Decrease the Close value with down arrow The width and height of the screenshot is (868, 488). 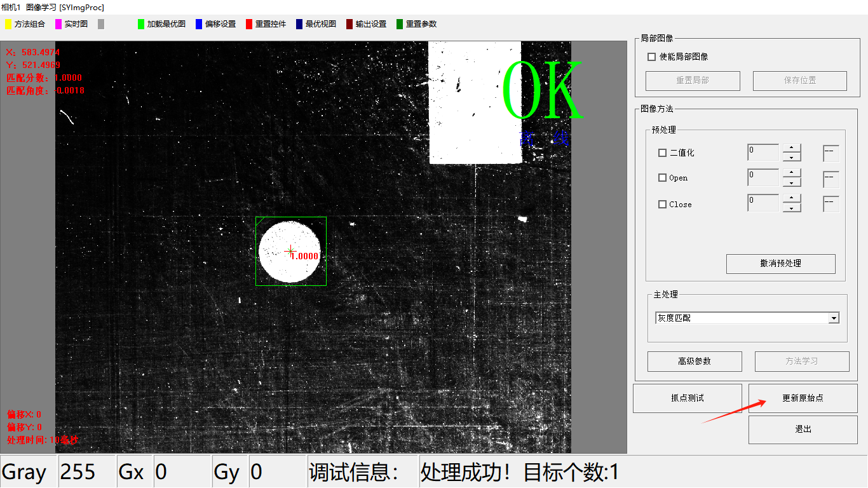point(791,208)
